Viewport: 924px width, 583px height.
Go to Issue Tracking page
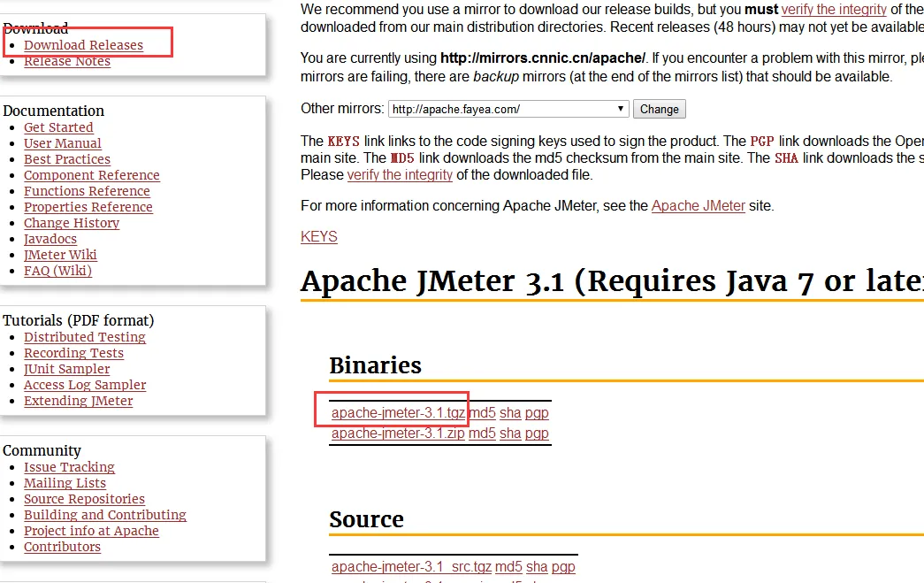point(69,467)
